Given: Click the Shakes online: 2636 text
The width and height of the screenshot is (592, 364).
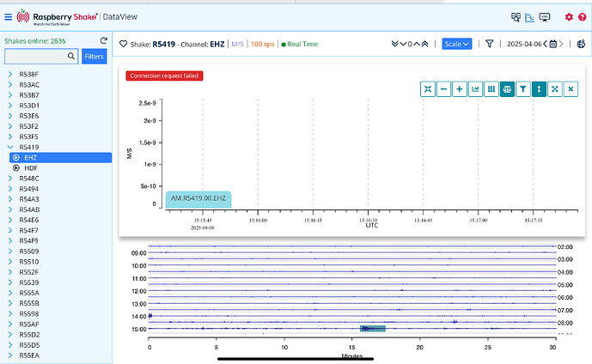Looking at the screenshot, I should click(x=35, y=40).
